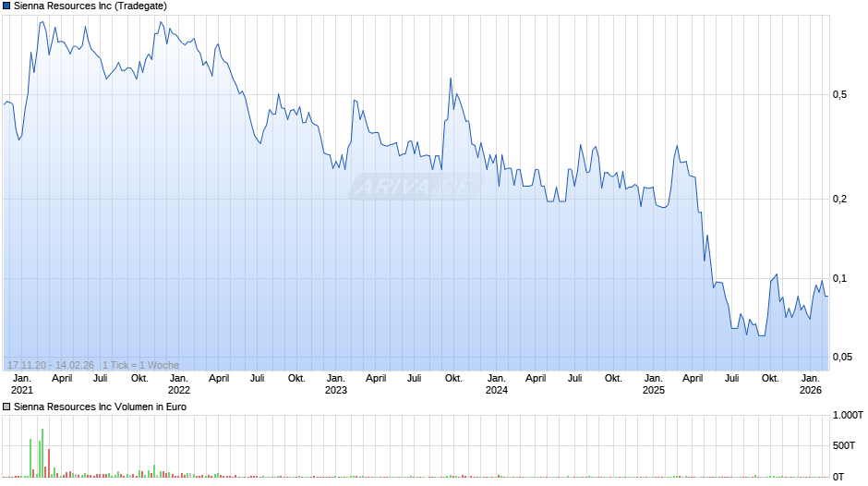Viewport: 868px width, 486px height.
Task: Click the 0,1 price axis label
Action: tap(839, 278)
